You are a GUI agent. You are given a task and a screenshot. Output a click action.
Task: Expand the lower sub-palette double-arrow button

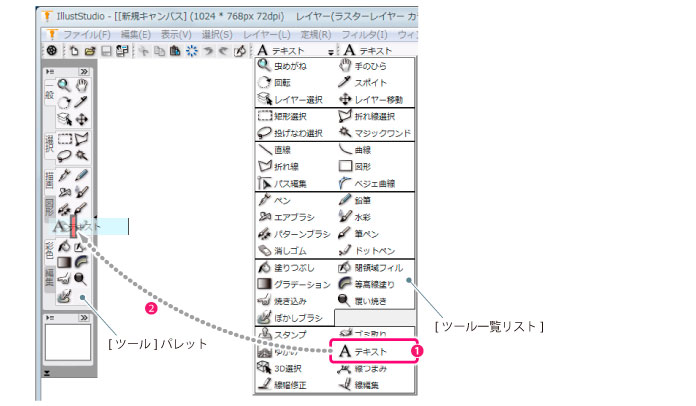coord(84,318)
